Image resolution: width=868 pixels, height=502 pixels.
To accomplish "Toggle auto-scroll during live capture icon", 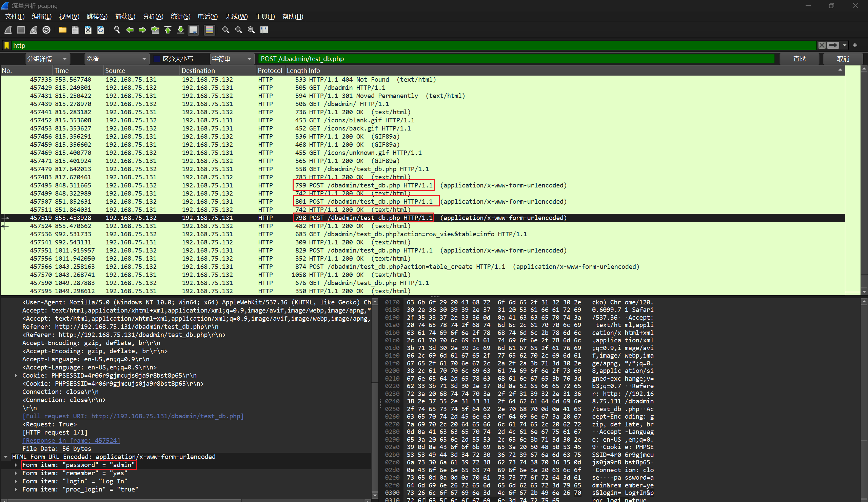I will (193, 30).
